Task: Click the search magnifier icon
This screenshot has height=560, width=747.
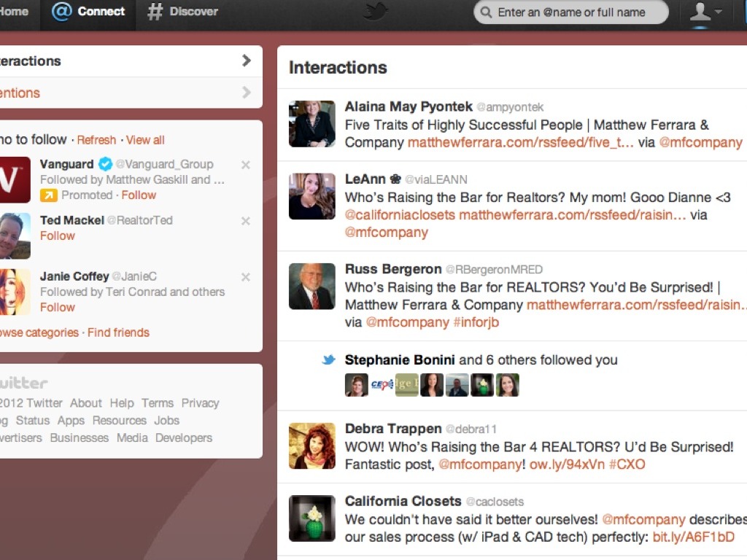Action: [x=486, y=12]
